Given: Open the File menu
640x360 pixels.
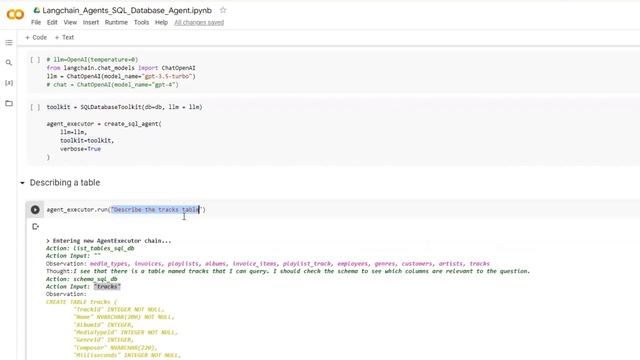Looking at the screenshot, I should pos(36,22).
